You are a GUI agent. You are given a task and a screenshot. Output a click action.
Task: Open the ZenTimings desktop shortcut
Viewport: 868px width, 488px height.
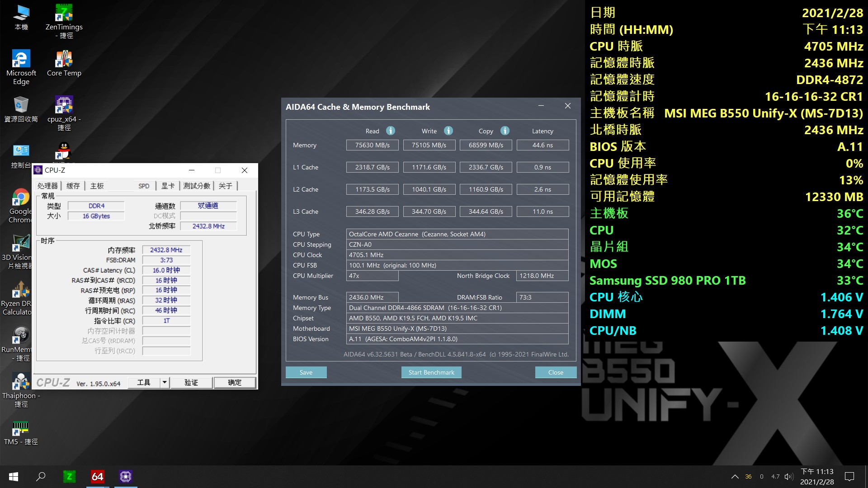coord(64,21)
